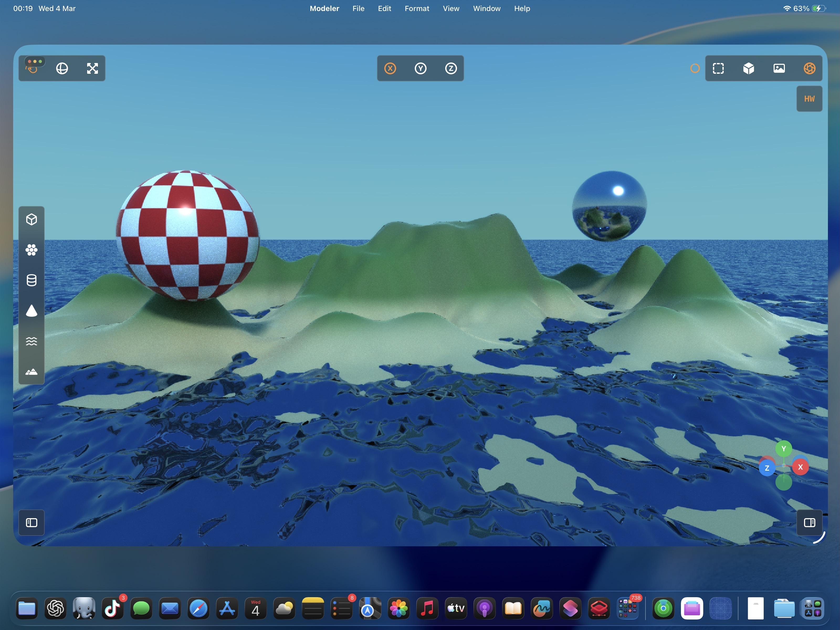Open the Modeler app menu
Viewport: 840px width, 630px height.
(x=324, y=8)
